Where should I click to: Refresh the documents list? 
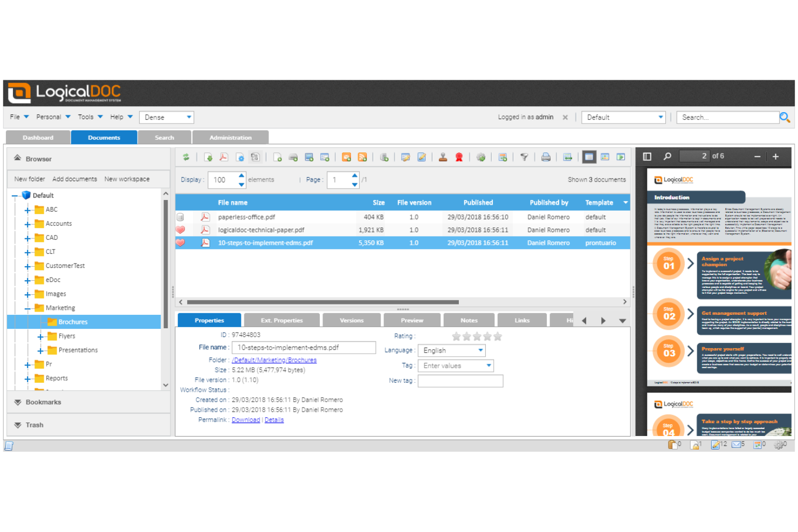pos(187,157)
